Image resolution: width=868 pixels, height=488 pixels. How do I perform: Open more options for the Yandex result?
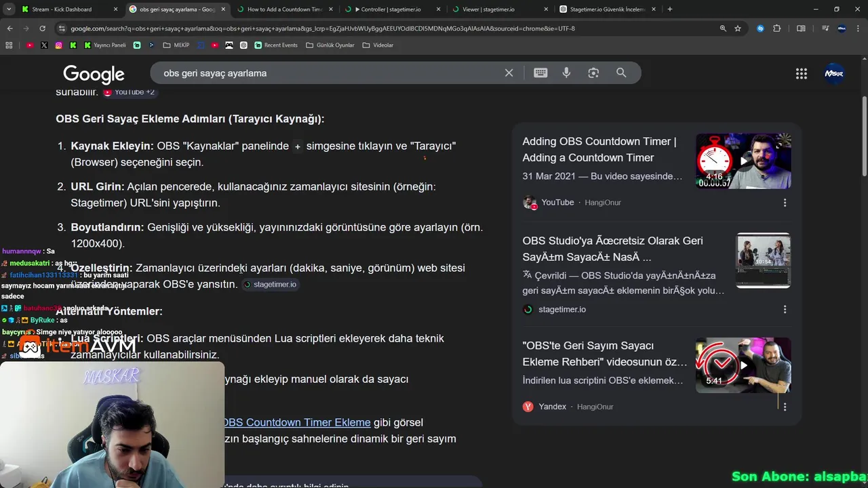click(x=785, y=407)
